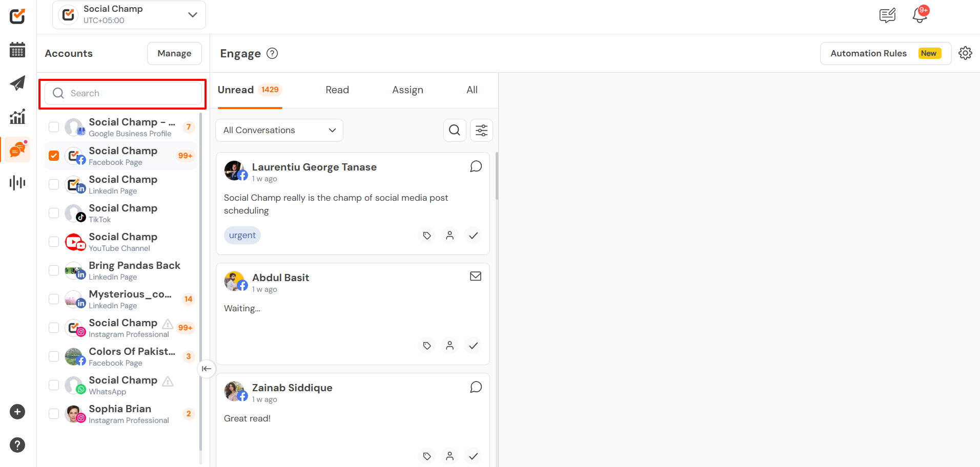This screenshot has width=980, height=467.
Task: Open the Social Champ workspace dropdown
Action: pos(129,15)
